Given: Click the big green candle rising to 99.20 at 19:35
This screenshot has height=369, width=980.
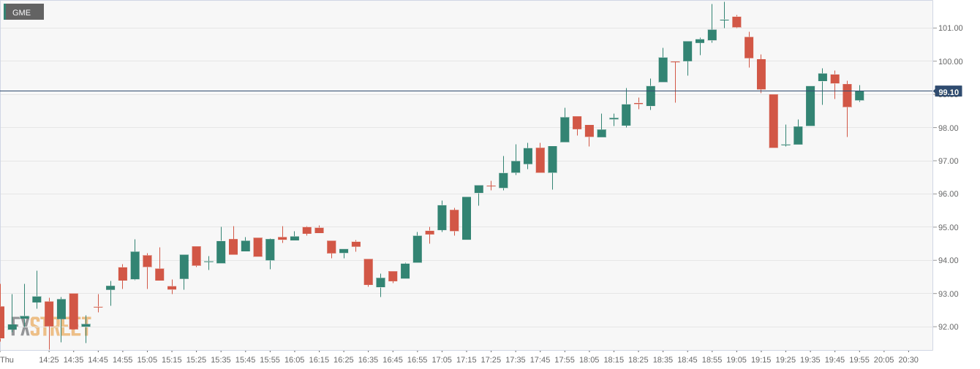Looking at the screenshot, I should click(x=810, y=106).
